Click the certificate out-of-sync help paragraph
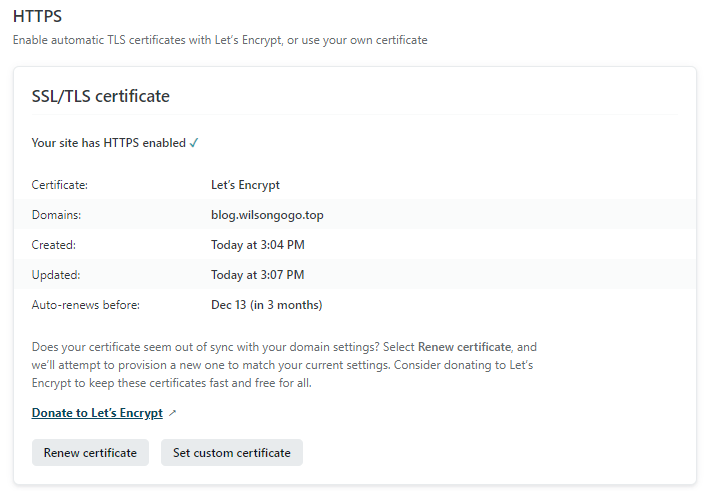The height and width of the screenshot is (491, 705). (x=284, y=365)
